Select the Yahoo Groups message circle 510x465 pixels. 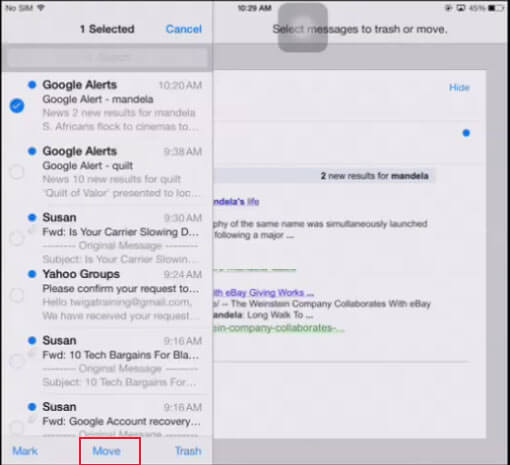tap(17, 295)
